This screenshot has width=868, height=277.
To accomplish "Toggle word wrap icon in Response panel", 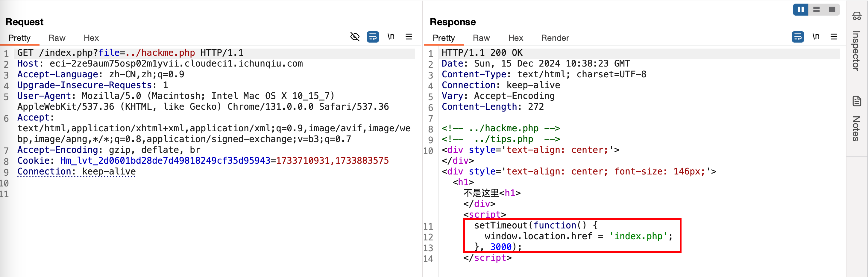I will point(798,37).
